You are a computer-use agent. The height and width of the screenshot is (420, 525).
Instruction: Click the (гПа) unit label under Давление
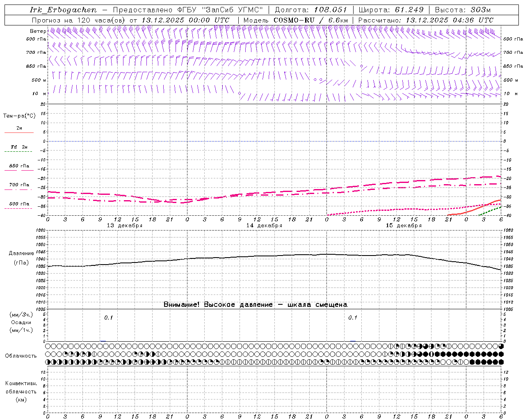coord(21,263)
